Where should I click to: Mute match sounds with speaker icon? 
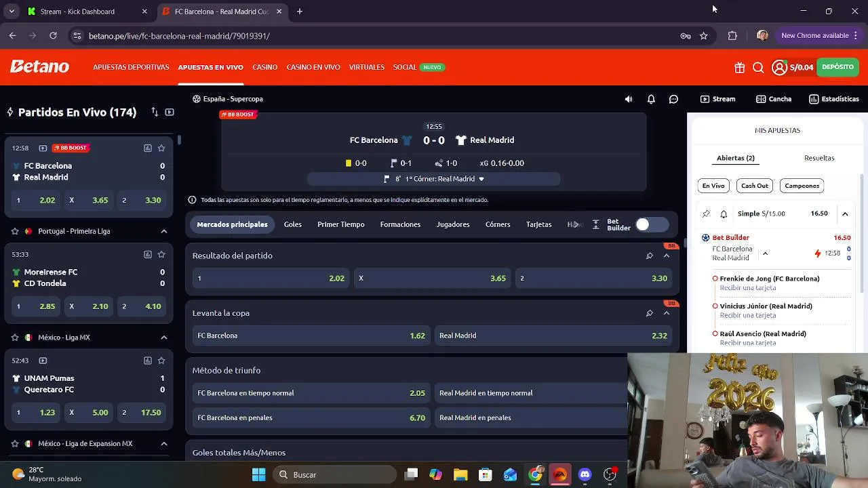pyautogui.click(x=629, y=99)
